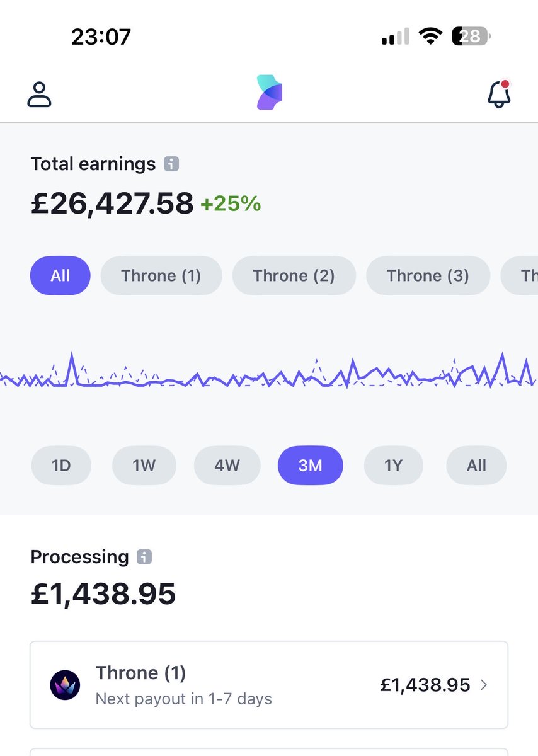Open the Throne (1) payout card

pos(269,685)
